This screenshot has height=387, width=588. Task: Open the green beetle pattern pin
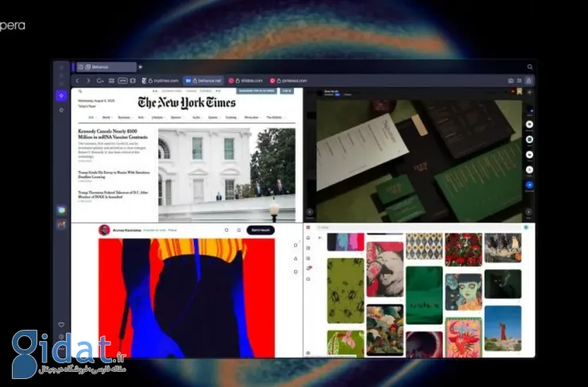pos(346,289)
